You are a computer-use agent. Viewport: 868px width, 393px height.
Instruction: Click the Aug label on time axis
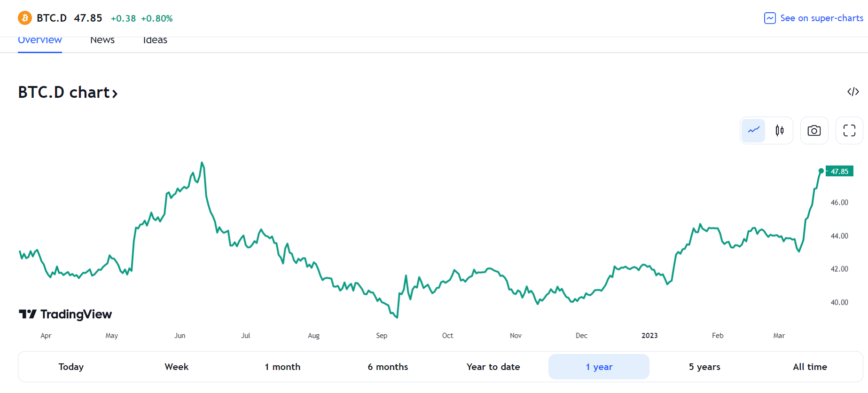(x=313, y=336)
